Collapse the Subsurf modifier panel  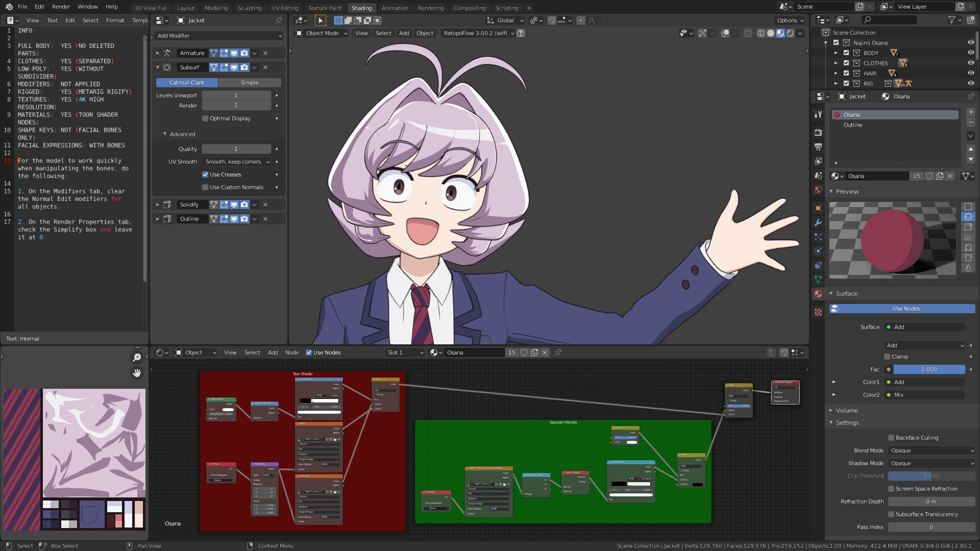coord(158,67)
